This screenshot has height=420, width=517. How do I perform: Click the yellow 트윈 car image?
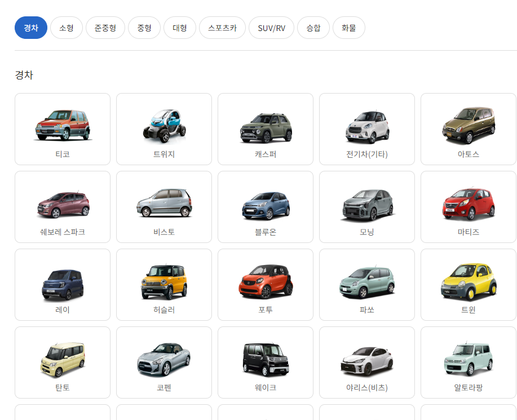click(x=469, y=281)
